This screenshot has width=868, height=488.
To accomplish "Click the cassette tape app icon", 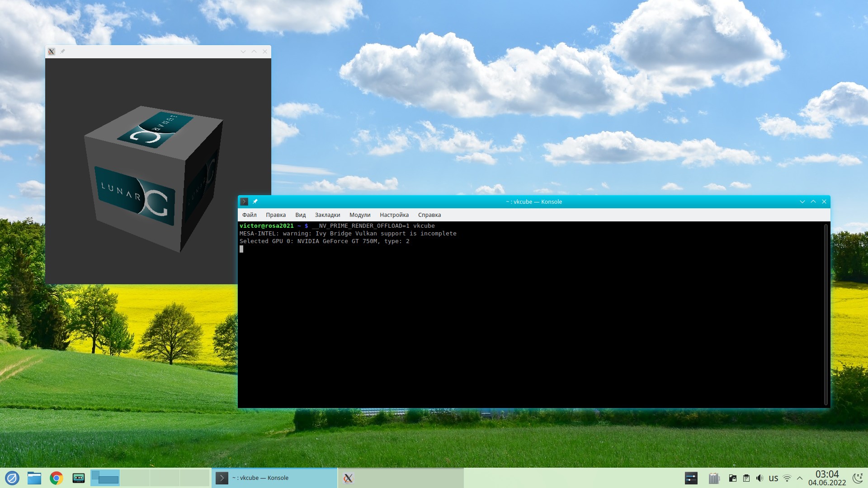I will [79, 478].
